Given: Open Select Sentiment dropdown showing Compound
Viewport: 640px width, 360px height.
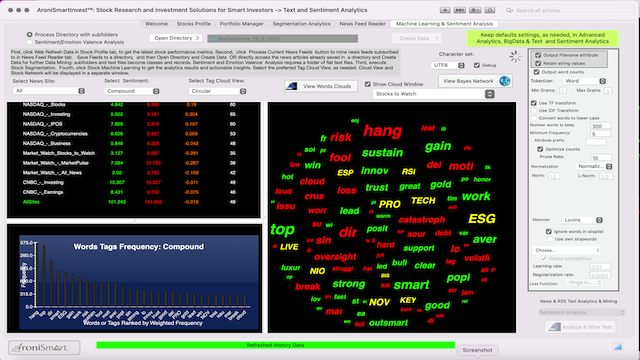Looking at the screenshot, I should (132, 91).
